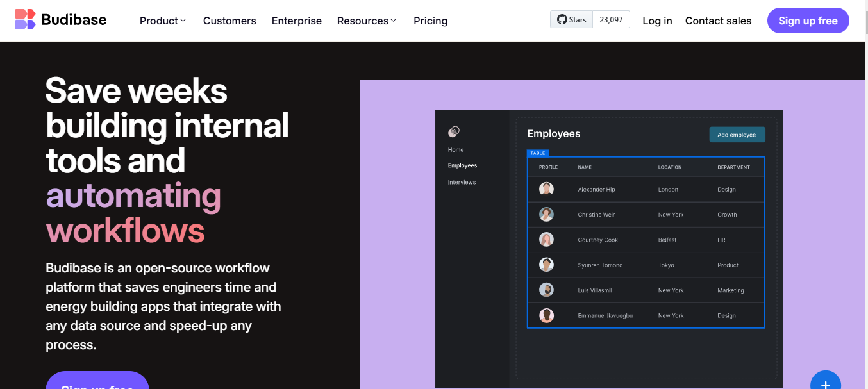Click the GitHub Stars button
The height and width of the screenshot is (389, 868).
pos(572,20)
